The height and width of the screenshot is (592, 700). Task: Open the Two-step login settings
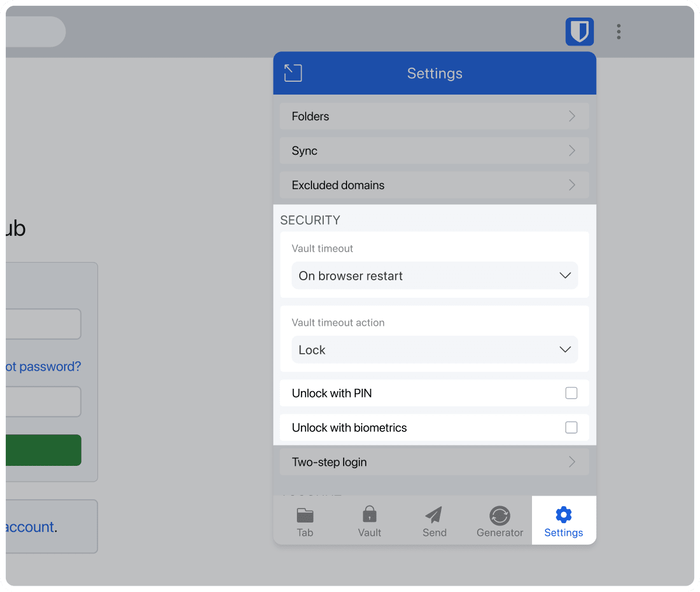[434, 462]
